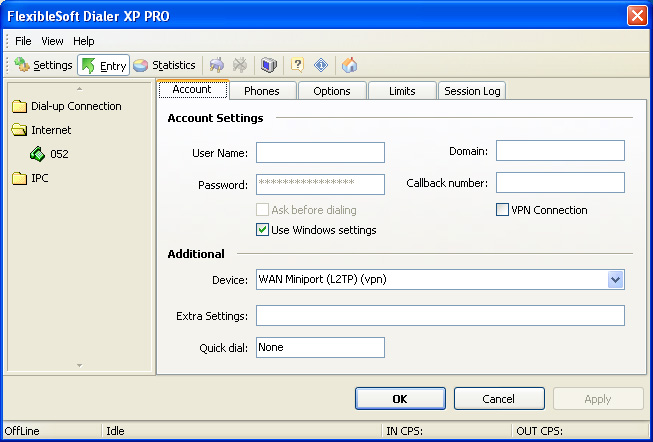The width and height of the screenshot is (653, 442).
Task: Switch to the Options tab
Action: tap(332, 91)
